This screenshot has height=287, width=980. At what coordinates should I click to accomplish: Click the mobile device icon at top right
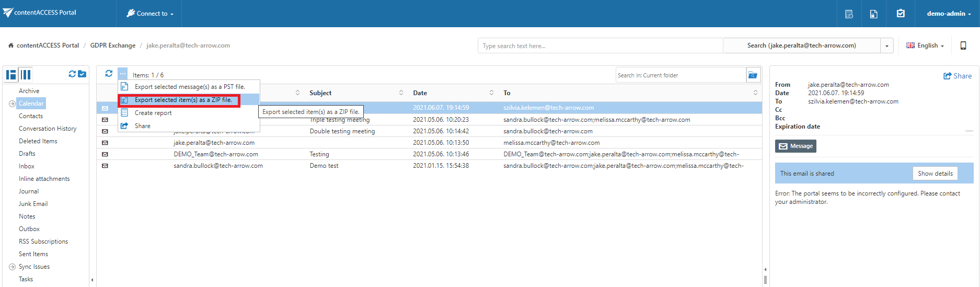(x=963, y=45)
